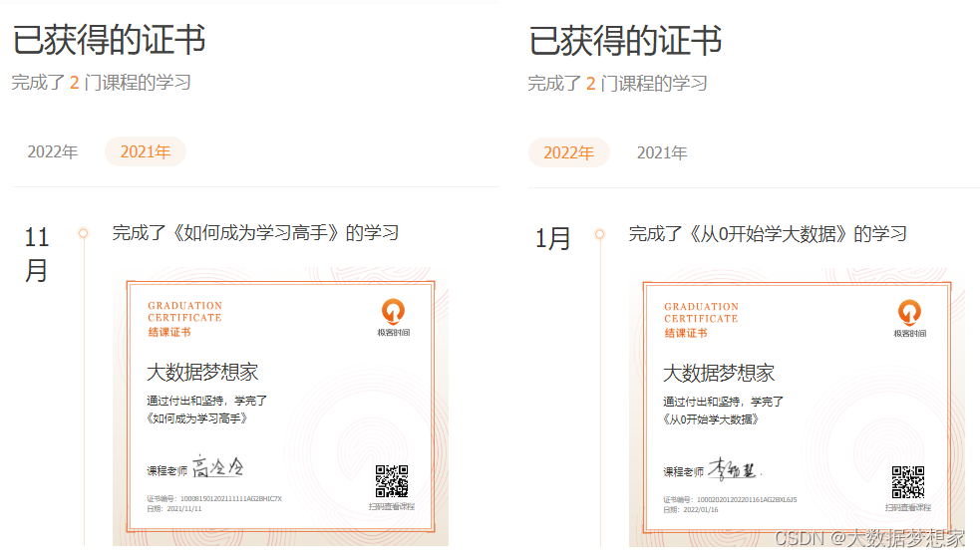This screenshot has width=980, height=557.
Task: Select the highlighted 2021年 tab in the left panel
Action: (x=145, y=151)
